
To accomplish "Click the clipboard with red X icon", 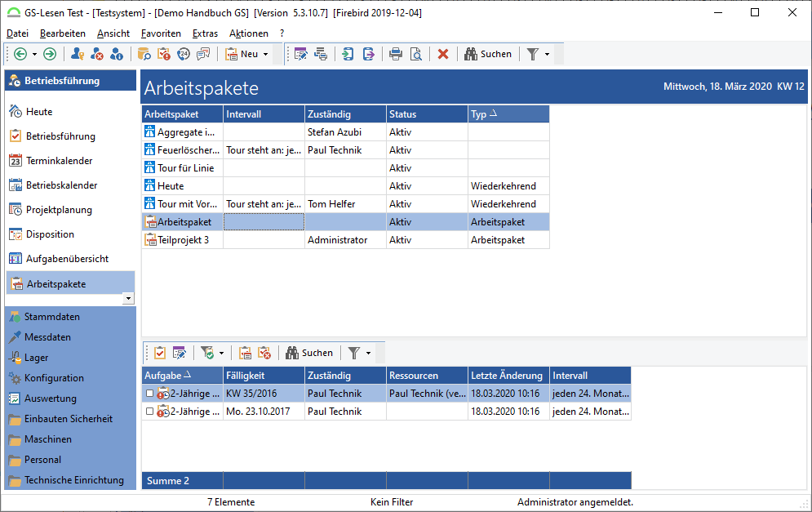I will pos(264,353).
